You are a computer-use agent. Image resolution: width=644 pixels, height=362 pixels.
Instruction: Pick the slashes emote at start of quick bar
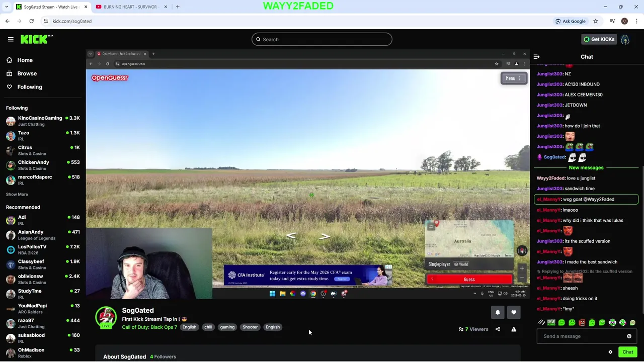(541, 323)
